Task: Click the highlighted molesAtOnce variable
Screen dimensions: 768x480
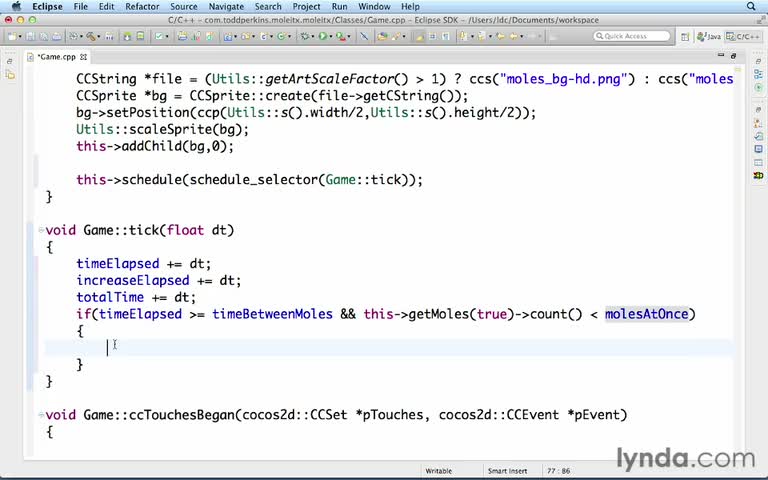Action: pyautogui.click(x=647, y=314)
